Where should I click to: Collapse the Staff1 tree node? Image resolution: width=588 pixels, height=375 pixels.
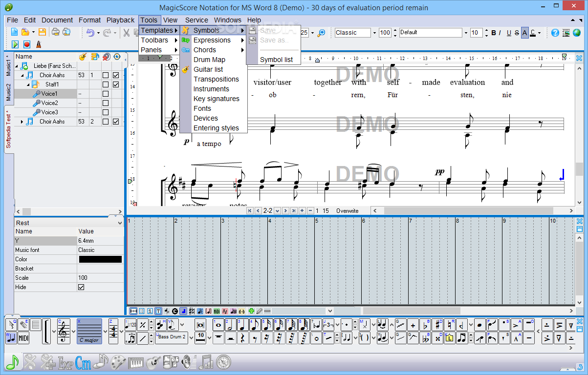click(x=28, y=85)
